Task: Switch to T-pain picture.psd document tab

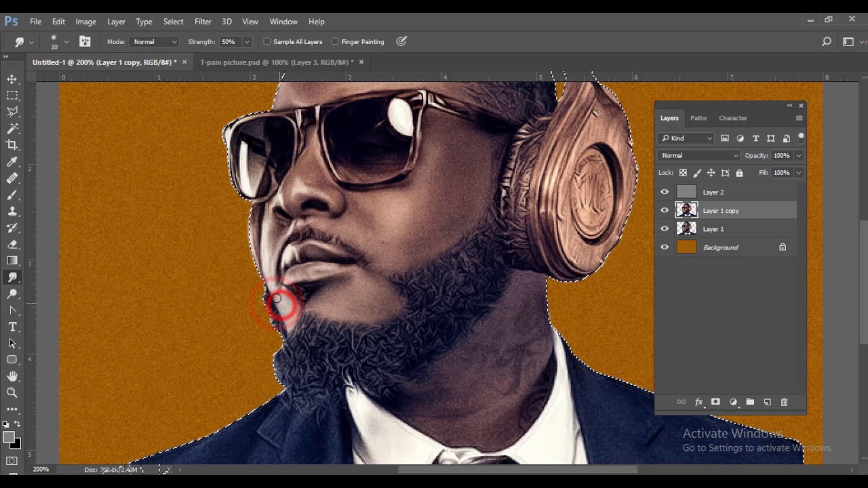Action: point(277,62)
